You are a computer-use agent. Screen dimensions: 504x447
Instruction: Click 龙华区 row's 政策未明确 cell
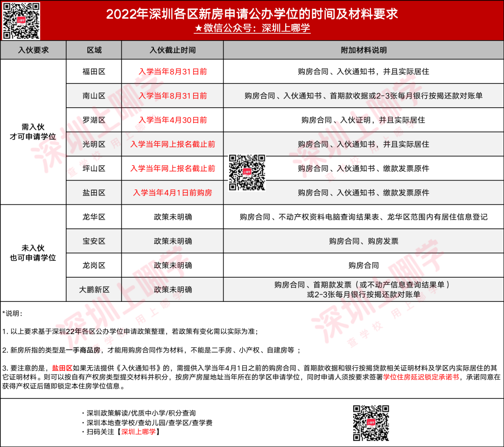173,217
